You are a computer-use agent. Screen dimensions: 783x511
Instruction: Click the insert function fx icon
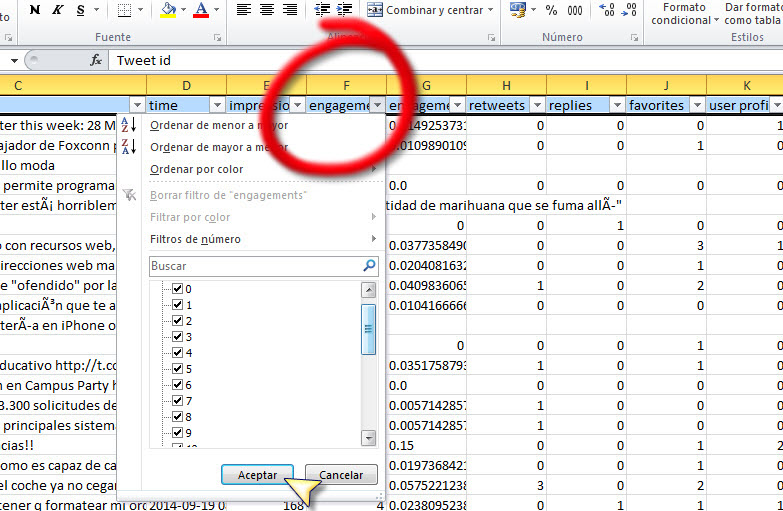click(x=96, y=60)
